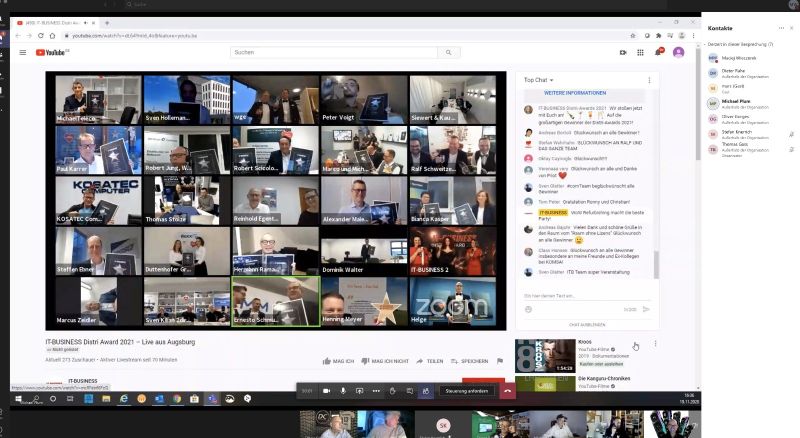Click the Peter Voigt video tile
The height and width of the screenshot is (438, 800).
point(364,100)
